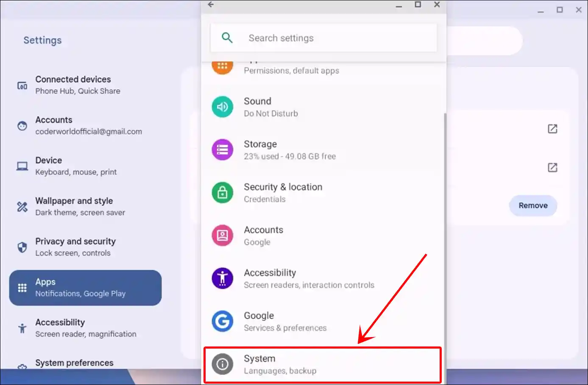Select the highlighted Apps section

85,288
